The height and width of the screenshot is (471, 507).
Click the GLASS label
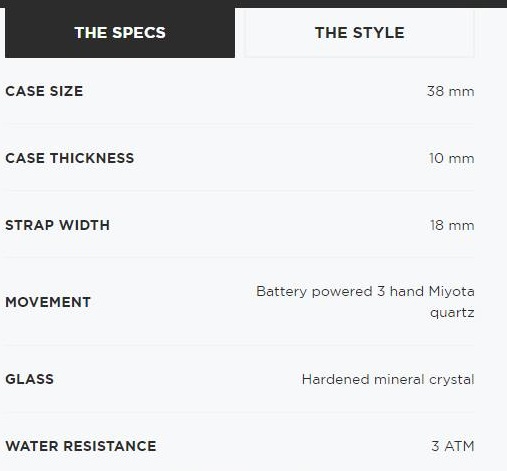click(30, 379)
